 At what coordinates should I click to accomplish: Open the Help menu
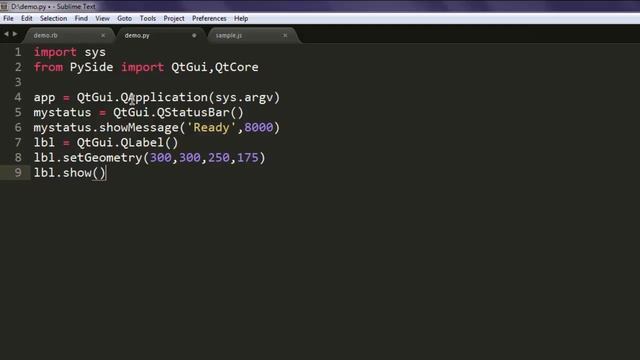click(241, 18)
